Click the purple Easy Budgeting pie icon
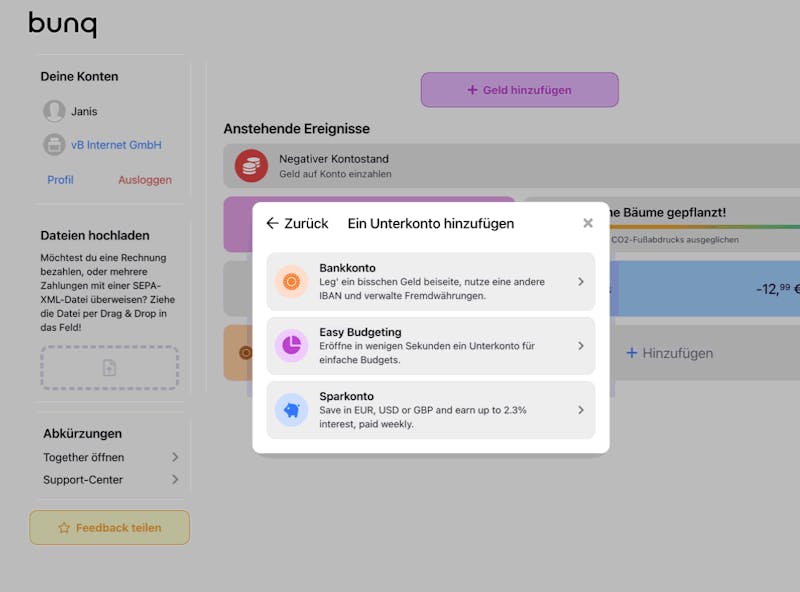The height and width of the screenshot is (592, 800). (x=291, y=346)
